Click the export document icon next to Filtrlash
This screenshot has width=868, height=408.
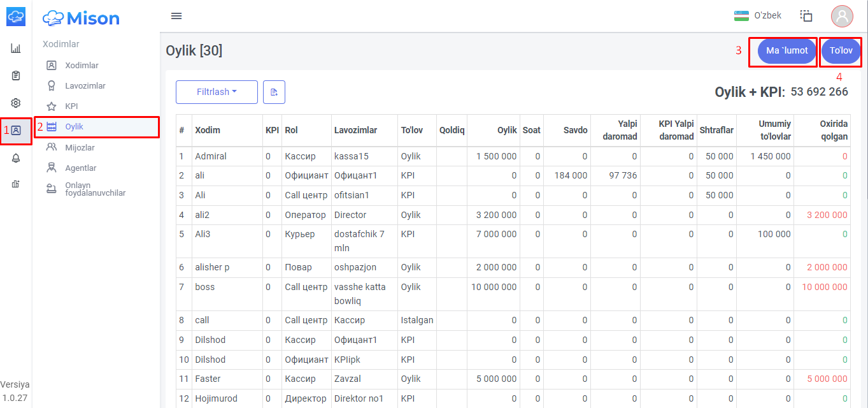pos(274,92)
